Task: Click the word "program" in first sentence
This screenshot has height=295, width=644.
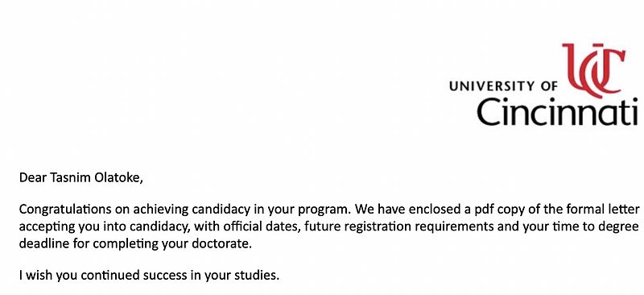Action: (324, 210)
